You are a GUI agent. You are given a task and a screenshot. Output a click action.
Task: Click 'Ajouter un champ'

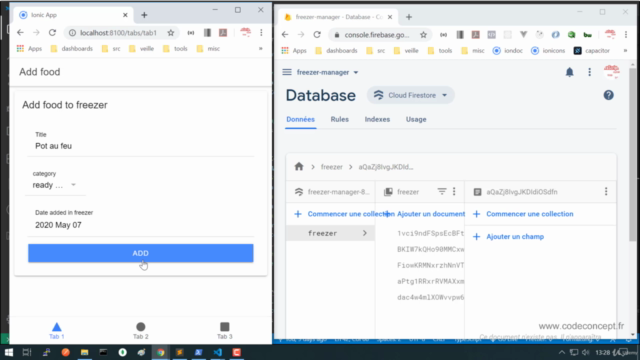coord(509,237)
